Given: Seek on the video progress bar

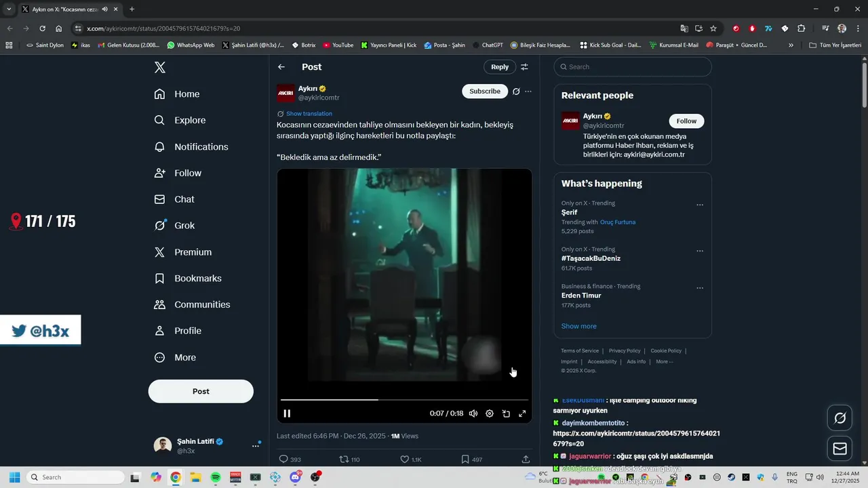Looking at the screenshot, I should [x=404, y=400].
